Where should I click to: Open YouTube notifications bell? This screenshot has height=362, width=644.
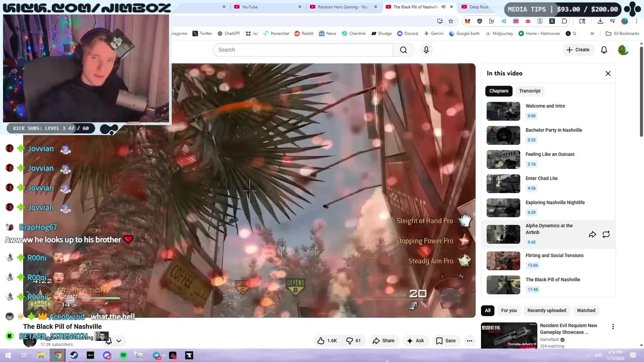pyautogui.click(x=604, y=50)
